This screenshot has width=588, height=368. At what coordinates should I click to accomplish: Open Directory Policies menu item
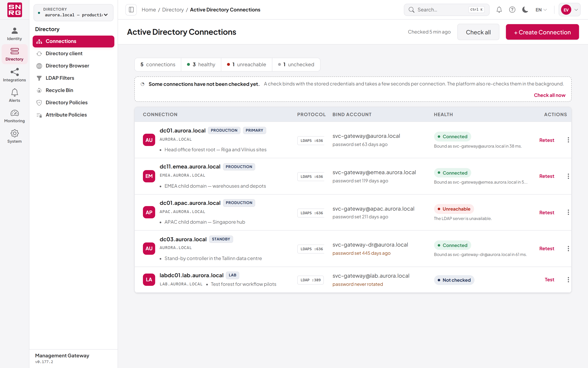coord(73,102)
